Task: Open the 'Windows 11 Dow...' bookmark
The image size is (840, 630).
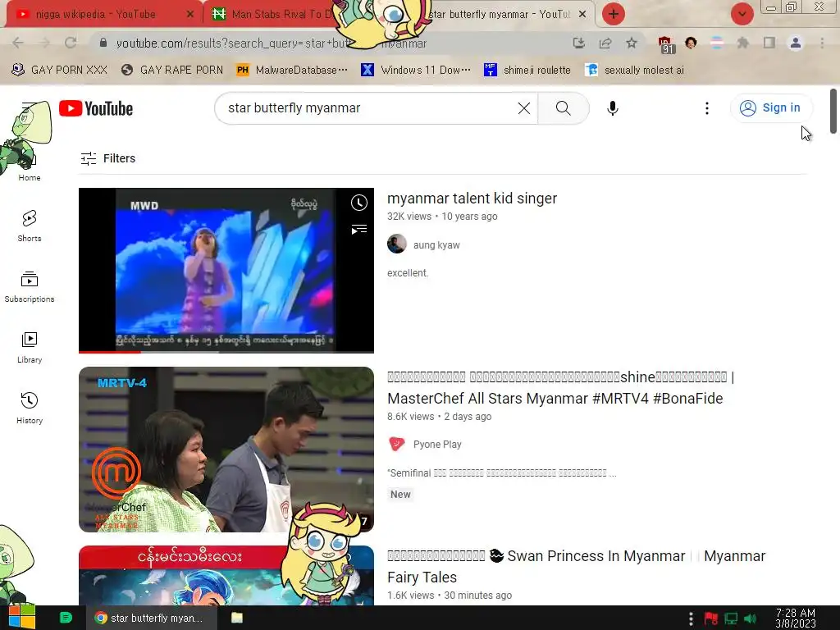Action: pyautogui.click(x=416, y=71)
